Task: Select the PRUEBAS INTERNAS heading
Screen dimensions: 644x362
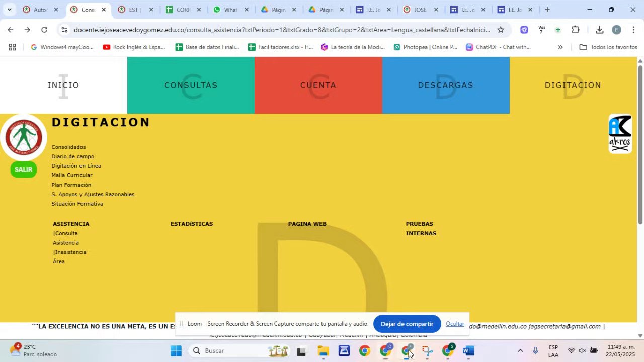Action: coord(421,228)
